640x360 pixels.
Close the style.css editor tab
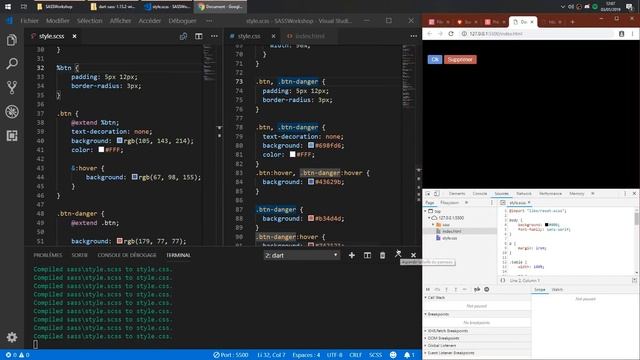click(273, 36)
